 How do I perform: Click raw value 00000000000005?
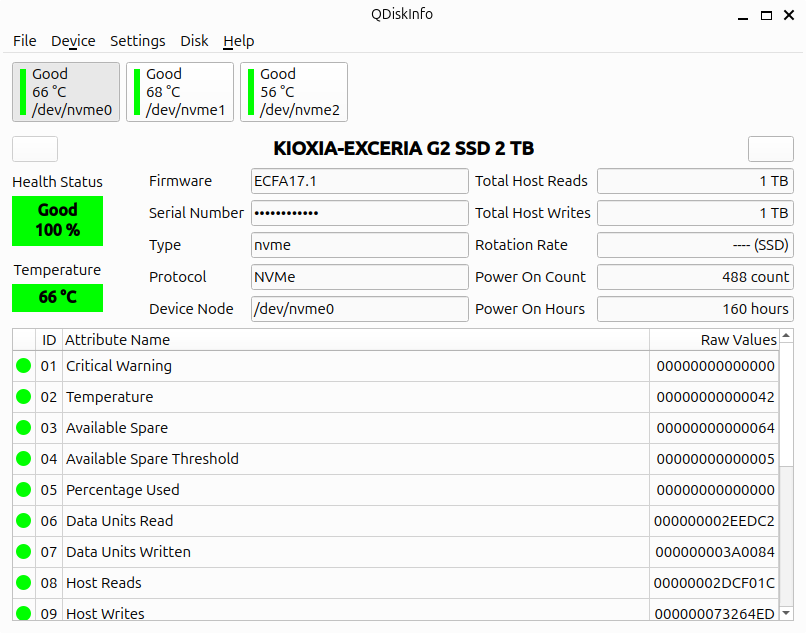[x=715, y=459]
